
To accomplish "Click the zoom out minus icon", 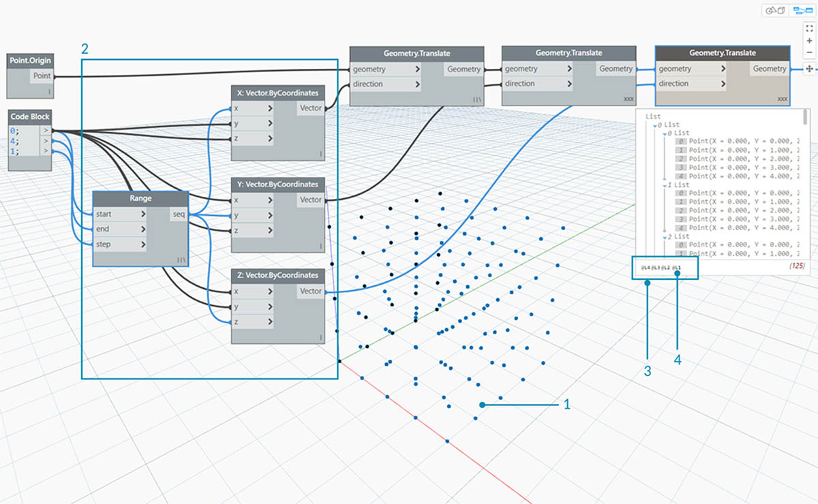I will point(809,53).
